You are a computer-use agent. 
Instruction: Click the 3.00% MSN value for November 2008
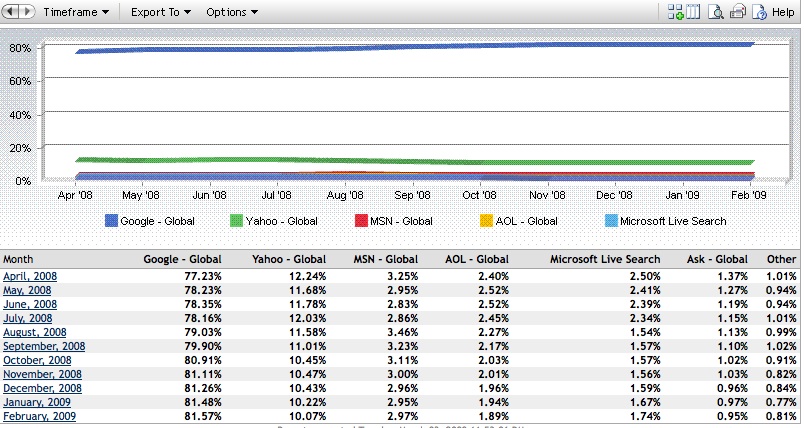[403, 374]
